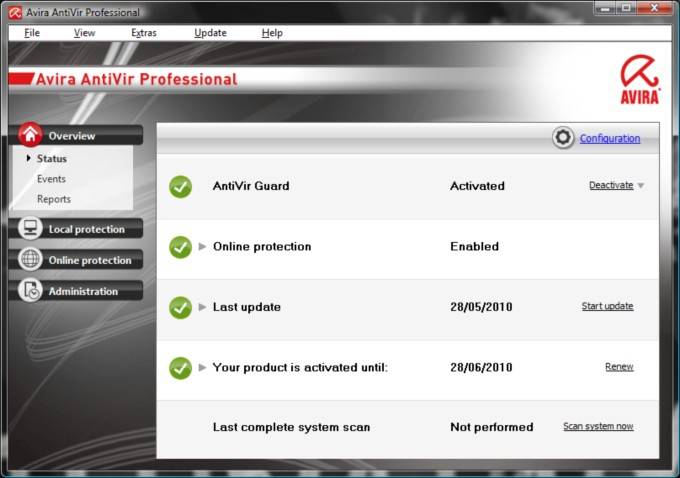Open the Deactivate dropdown arrow
This screenshot has width=680, height=478.
641,186
